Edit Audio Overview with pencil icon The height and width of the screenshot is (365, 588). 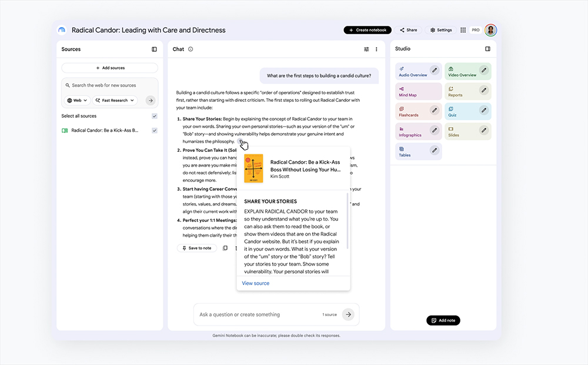point(435,70)
